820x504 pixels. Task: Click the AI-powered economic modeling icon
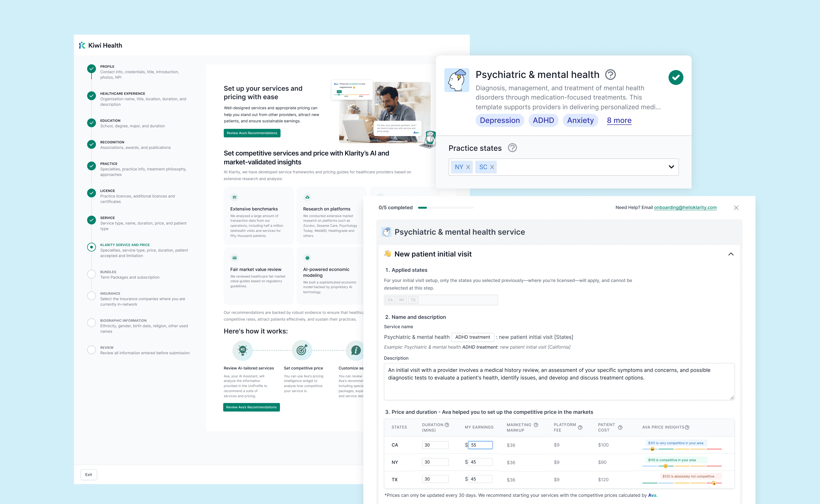307,258
